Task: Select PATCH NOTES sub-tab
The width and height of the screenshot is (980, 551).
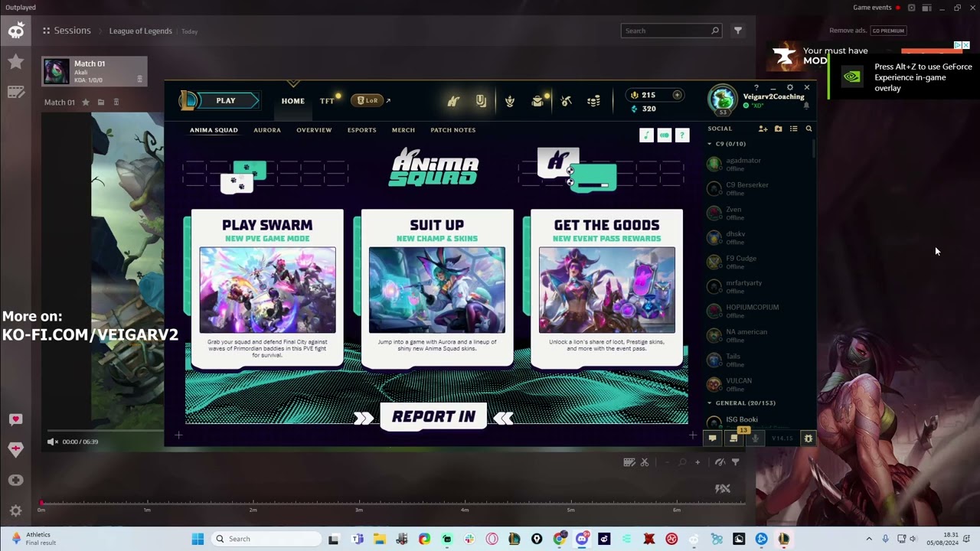Action: tap(453, 130)
